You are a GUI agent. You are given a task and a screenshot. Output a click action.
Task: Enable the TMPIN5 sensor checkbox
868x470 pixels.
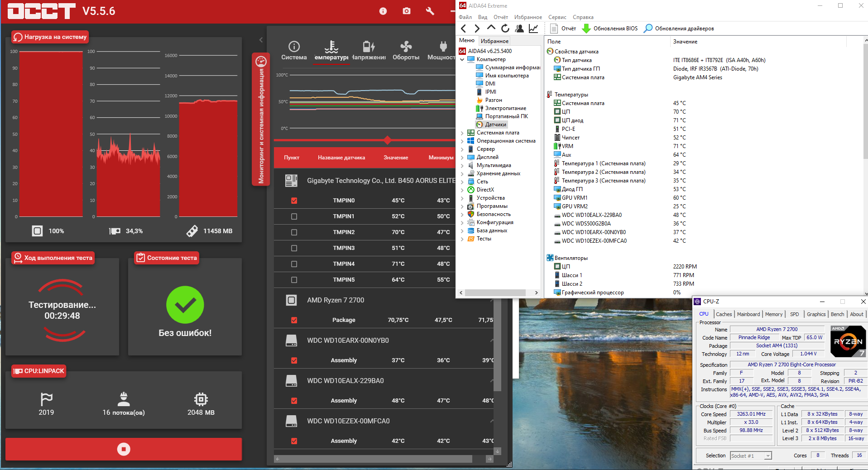tap(294, 280)
